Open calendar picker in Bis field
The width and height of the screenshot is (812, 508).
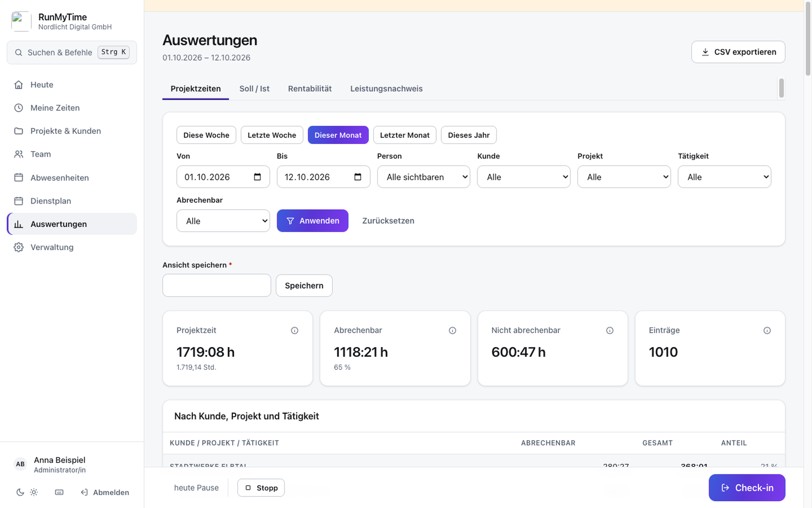[x=358, y=177]
